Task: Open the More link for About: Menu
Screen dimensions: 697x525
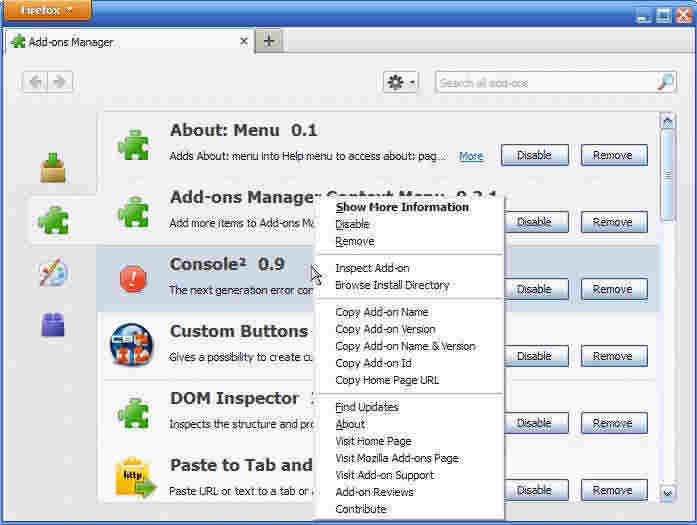Action: 471,156
